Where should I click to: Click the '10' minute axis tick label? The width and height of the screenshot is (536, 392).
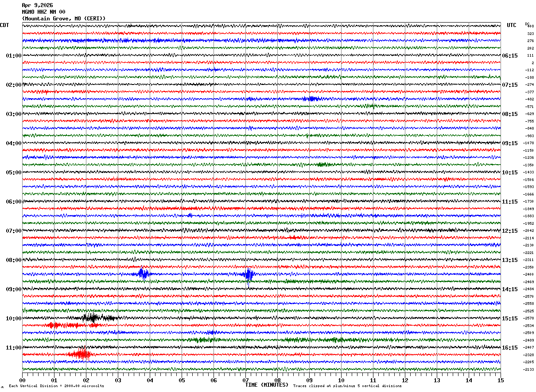point(341,380)
